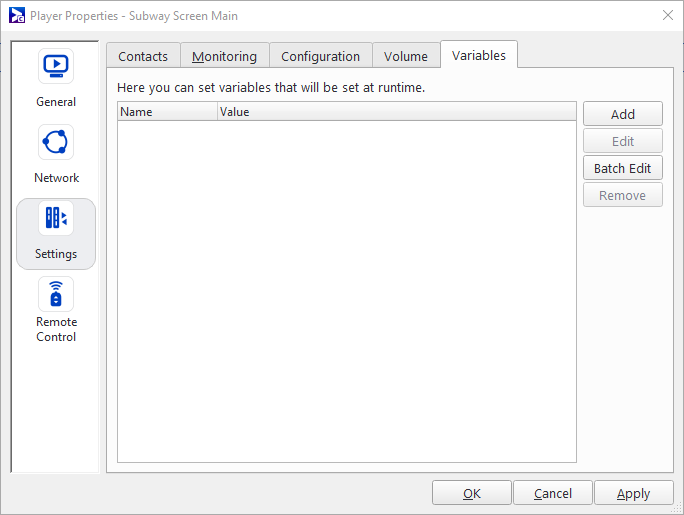Click inside the empty variables list

click(x=346, y=290)
